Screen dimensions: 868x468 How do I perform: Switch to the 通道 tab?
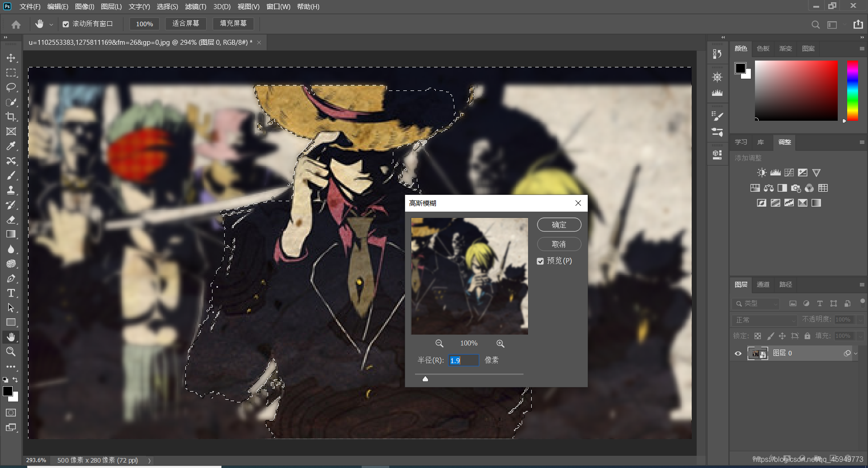click(x=763, y=284)
